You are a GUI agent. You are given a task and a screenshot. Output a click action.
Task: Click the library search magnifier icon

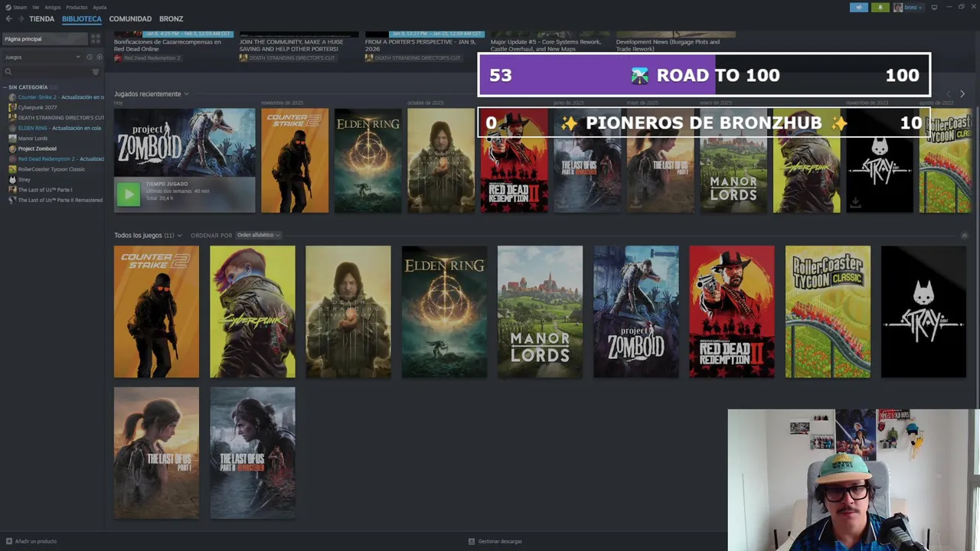tap(8, 72)
